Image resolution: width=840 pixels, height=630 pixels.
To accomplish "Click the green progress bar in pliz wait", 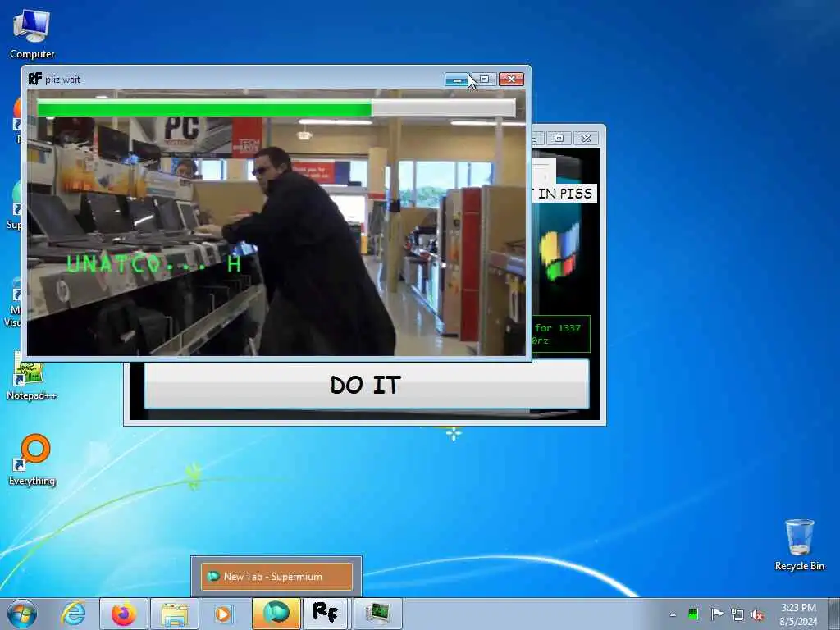I will 276,108.
